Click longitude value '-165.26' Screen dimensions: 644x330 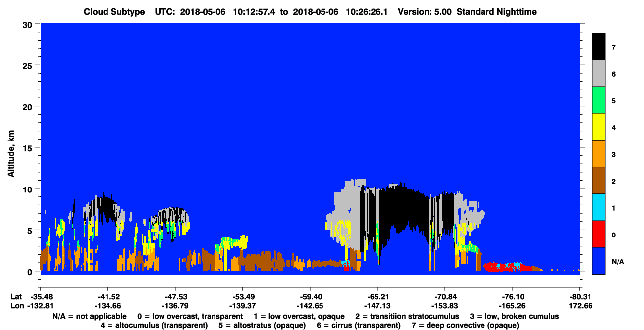pyautogui.click(x=512, y=305)
